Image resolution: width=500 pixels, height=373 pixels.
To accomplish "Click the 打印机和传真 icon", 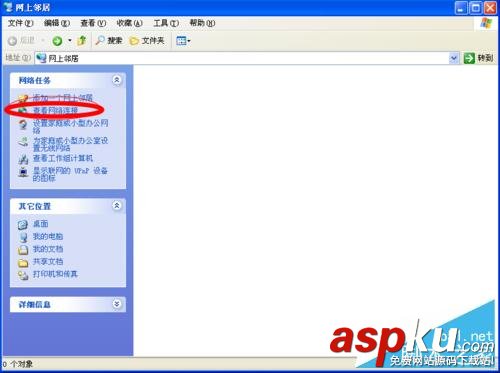I will (x=23, y=275).
